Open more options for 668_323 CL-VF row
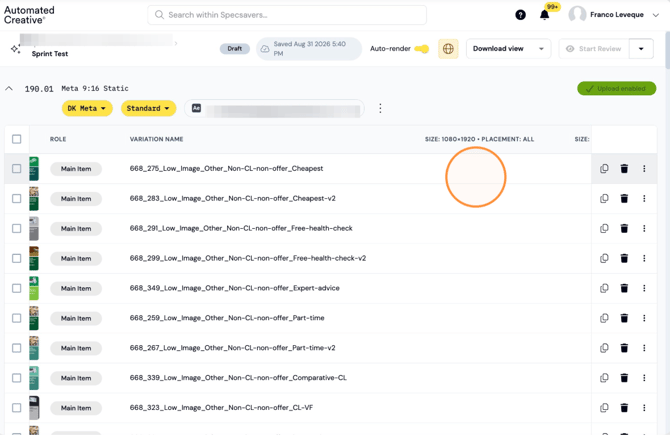Viewport: 670px width, 436px height. pos(644,408)
